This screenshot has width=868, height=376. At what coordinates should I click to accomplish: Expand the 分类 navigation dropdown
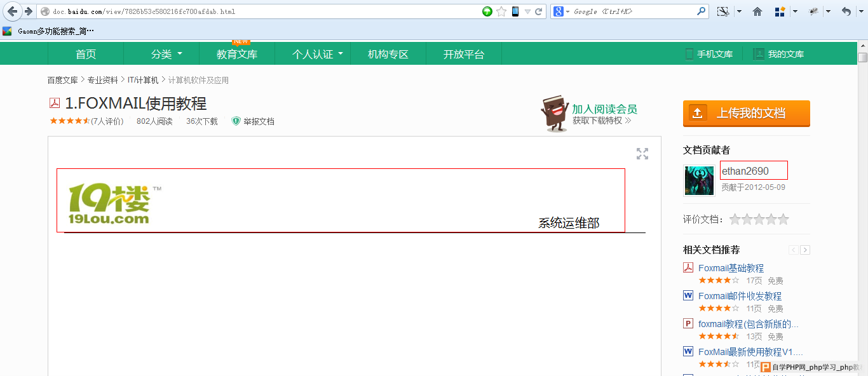click(x=180, y=54)
